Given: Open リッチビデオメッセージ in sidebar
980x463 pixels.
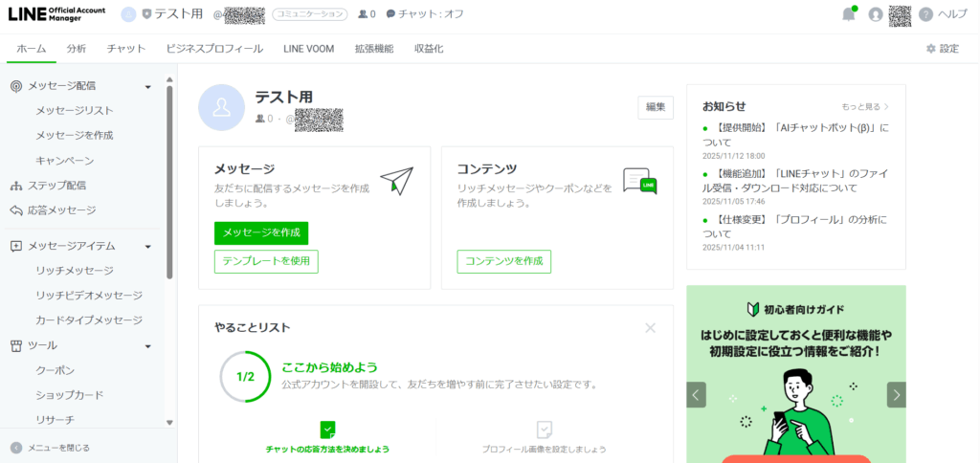Looking at the screenshot, I should click(89, 295).
